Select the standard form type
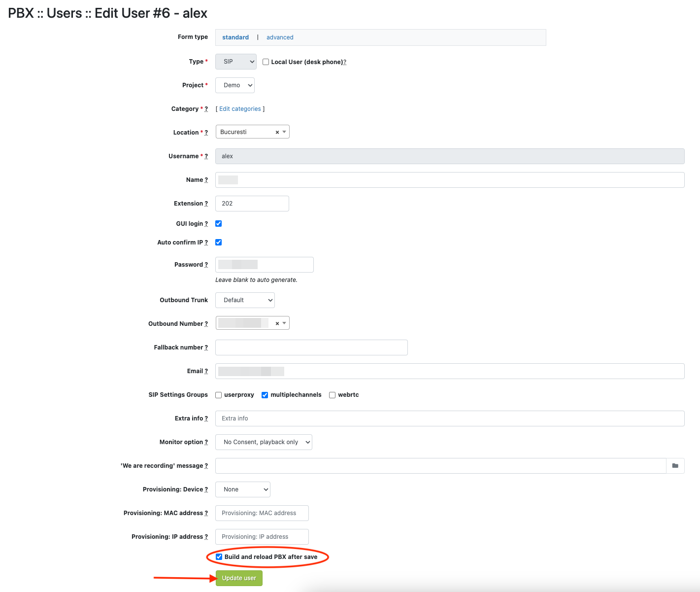700x592 pixels. (x=235, y=37)
